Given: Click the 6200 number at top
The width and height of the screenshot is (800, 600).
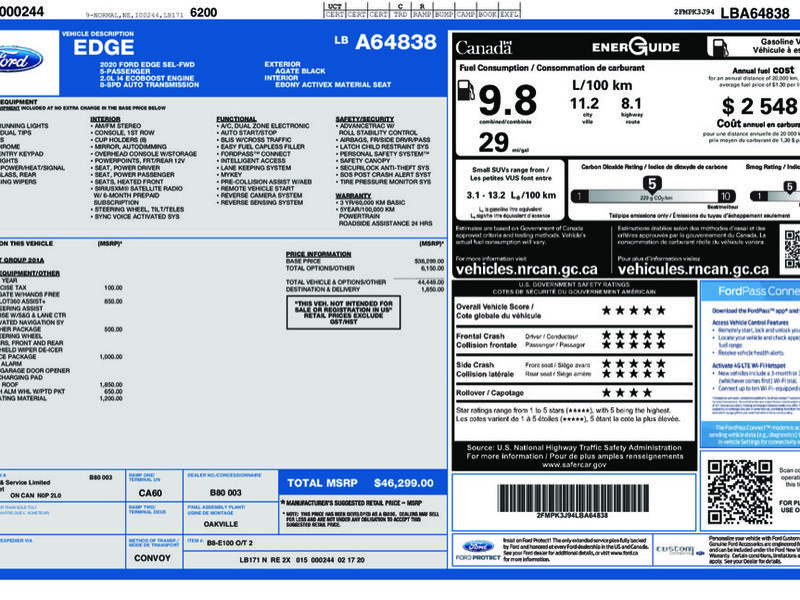Looking at the screenshot, I should coord(204,12).
